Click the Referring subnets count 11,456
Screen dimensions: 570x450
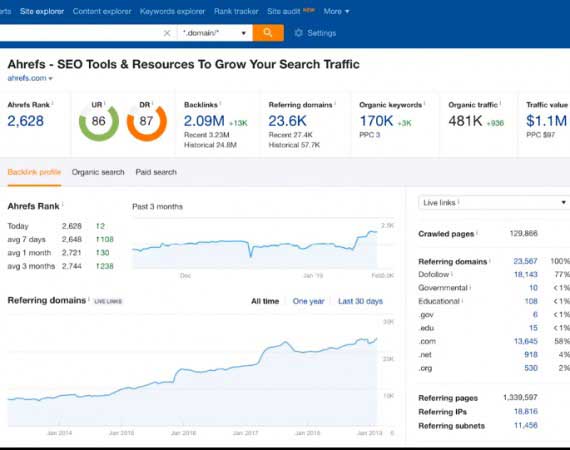(x=526, y=425)
